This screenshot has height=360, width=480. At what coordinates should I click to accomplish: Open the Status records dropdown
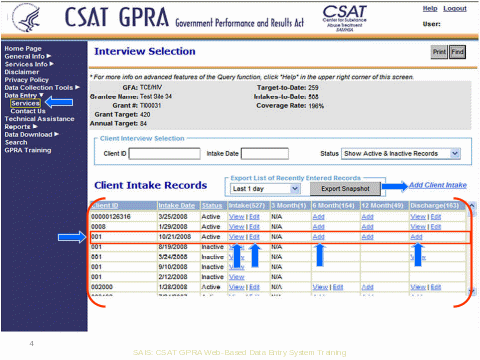coord(401,154)
